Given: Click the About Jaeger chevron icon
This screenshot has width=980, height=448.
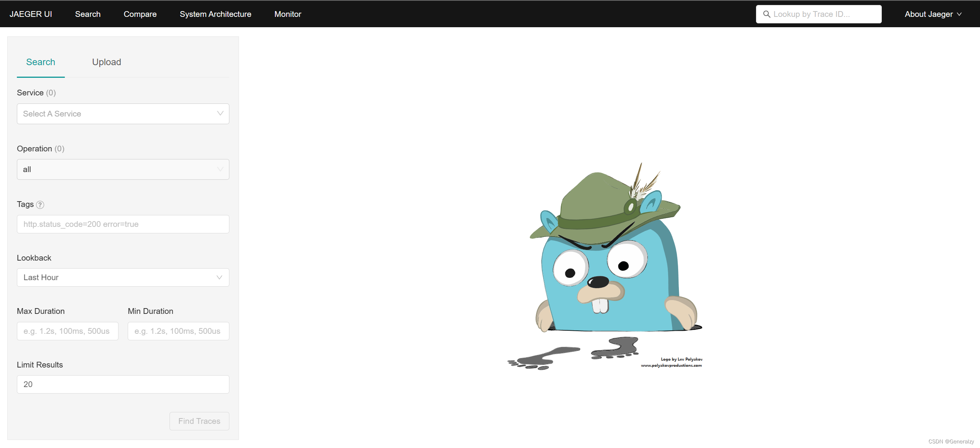Looking at the screenshot, I should [959, 14].
